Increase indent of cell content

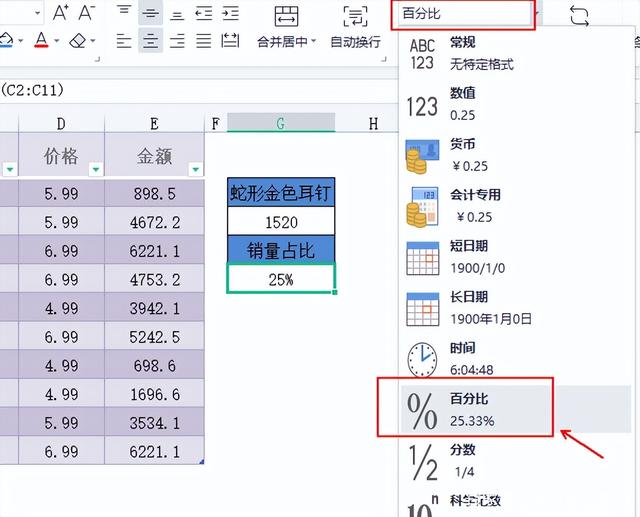230,13
